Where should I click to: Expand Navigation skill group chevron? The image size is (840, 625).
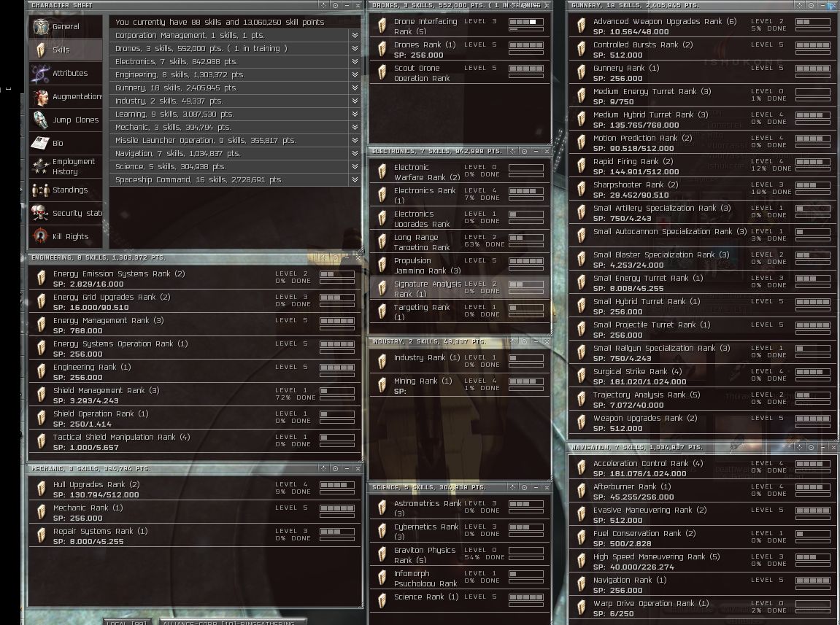click(x=355, y=153)
